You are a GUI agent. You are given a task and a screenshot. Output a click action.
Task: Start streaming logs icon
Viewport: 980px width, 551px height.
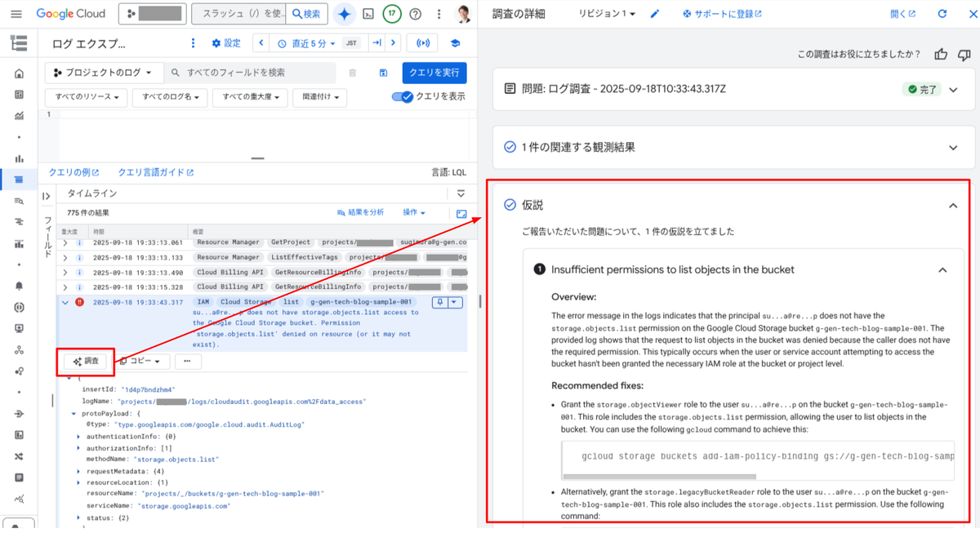423,43
